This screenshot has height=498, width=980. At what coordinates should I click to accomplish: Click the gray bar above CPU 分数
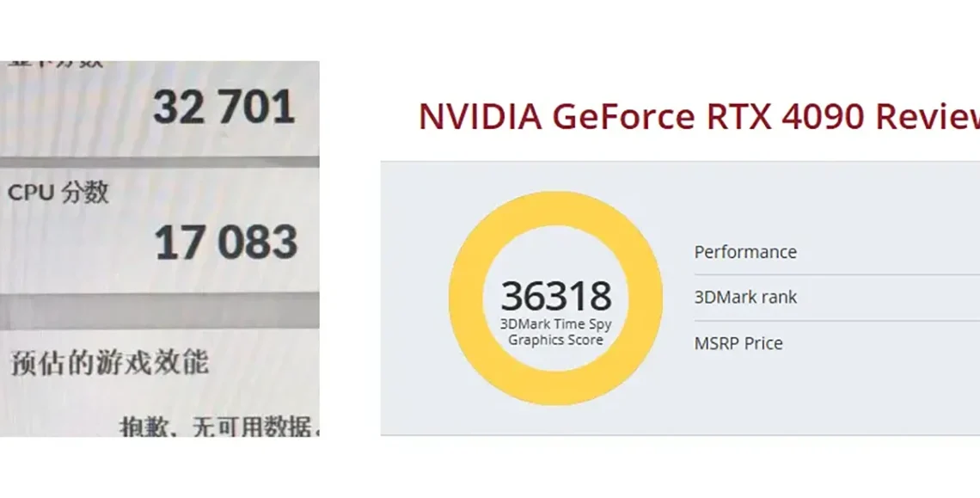pyautogui.click(x=159, y=162)
